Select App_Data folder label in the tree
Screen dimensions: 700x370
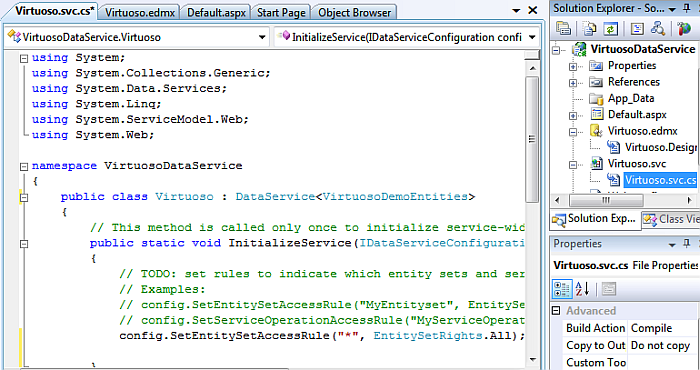pos(631,99)
